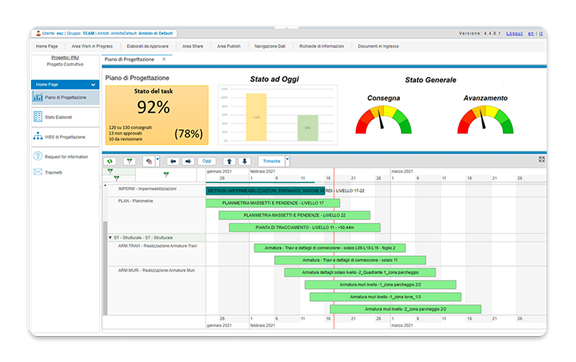Image resolution: width=576 pixels, height=362 pixels.
Task: Collapse the ST - Strutturale group
Action: 110,238
